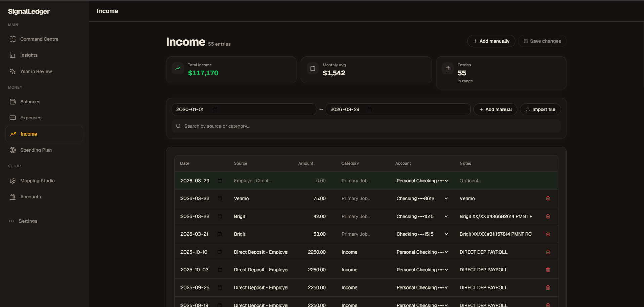This screenshot has height=307, width=644.
Task: Open Mapping Studio
Action: 44,181
